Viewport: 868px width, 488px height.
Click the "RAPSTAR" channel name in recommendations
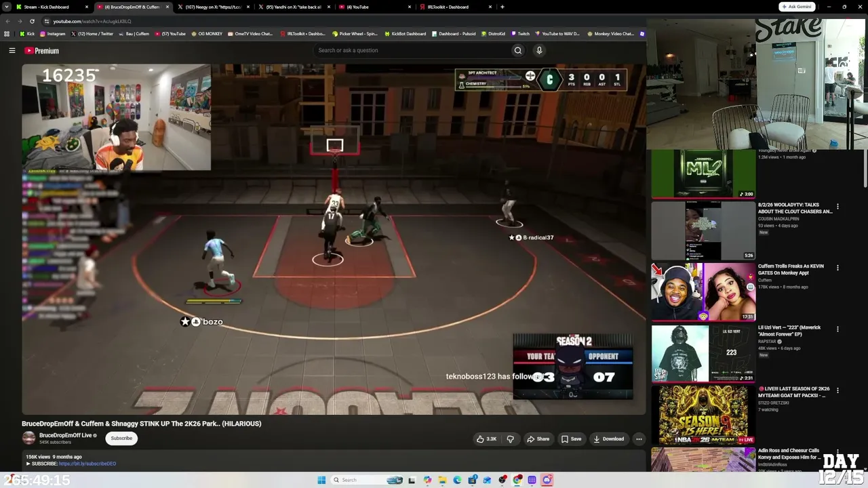[x=767, y=342]
